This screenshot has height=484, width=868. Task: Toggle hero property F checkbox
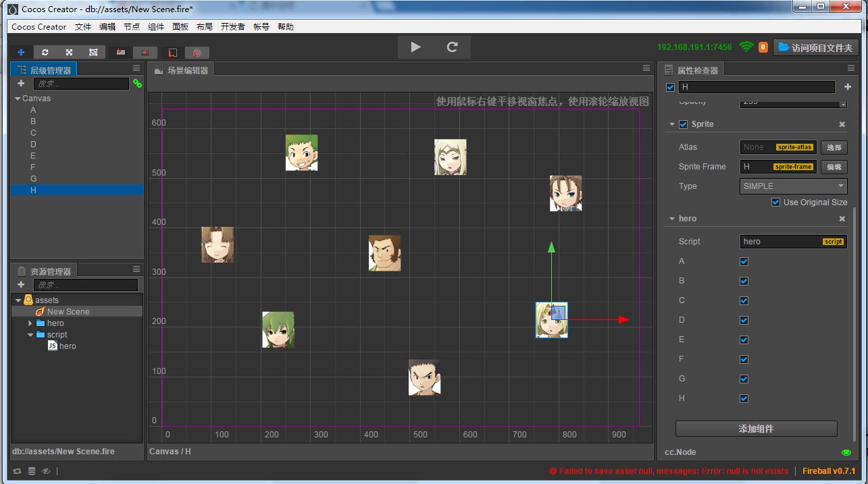point(744,359)
